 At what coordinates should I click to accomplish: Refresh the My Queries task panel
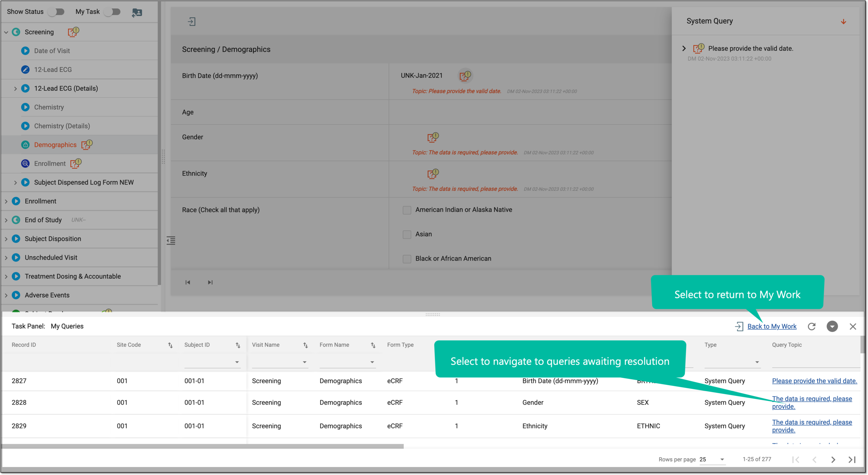coord(812,326)
